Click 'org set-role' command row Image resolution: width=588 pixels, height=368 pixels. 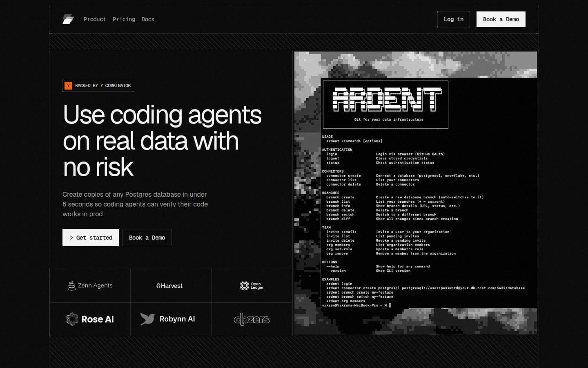374,249
